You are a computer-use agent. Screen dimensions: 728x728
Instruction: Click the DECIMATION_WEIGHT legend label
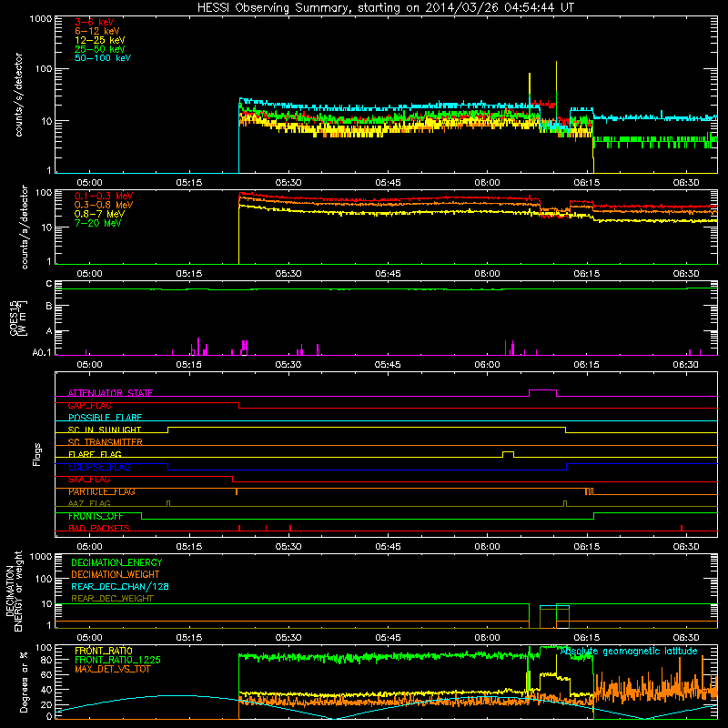[116, 574]
